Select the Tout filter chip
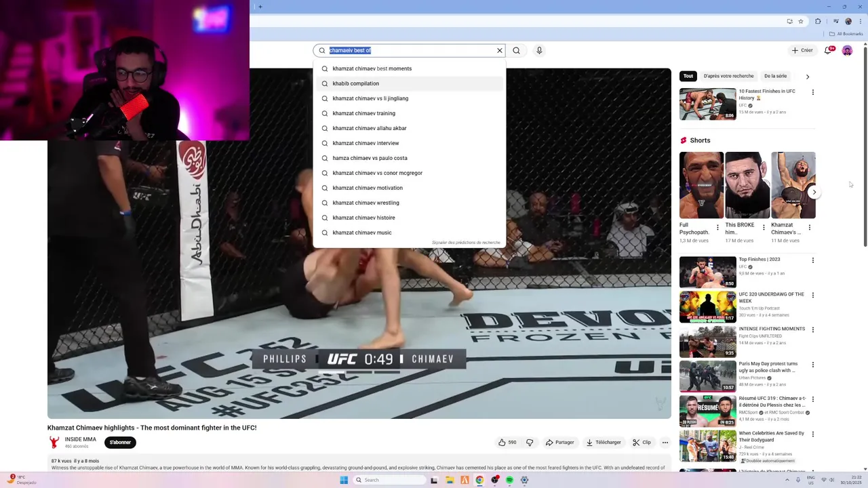 coord(688,76)
